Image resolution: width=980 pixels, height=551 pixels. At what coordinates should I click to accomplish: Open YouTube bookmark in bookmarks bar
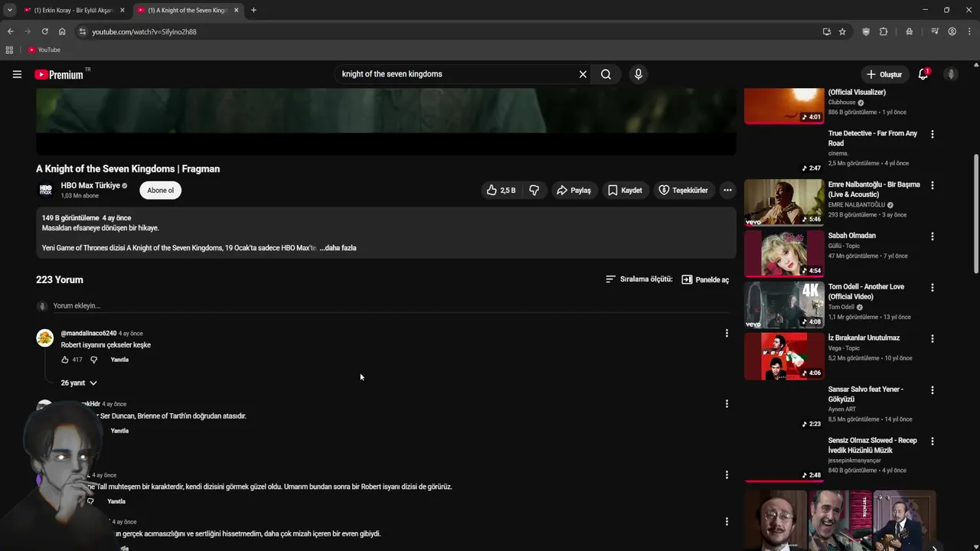[x=44, y=50]
